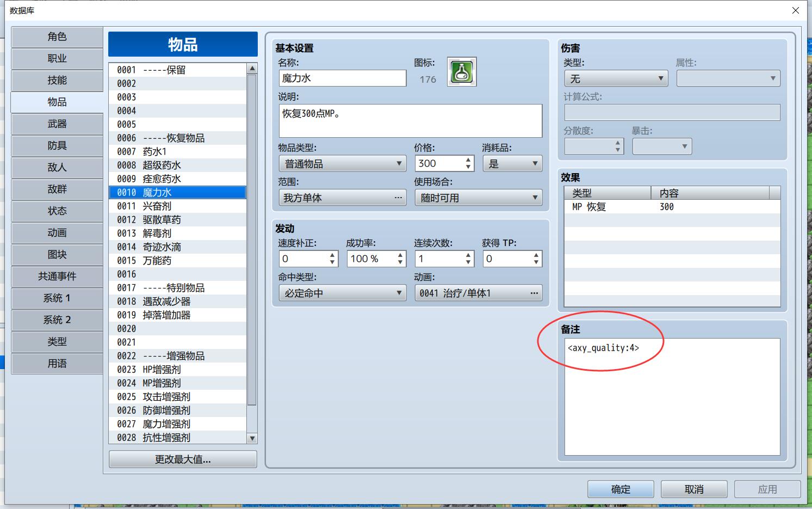Click the 内容 column header in 效果 table
This screenshot has width=812, height=509.
point(710,193)
